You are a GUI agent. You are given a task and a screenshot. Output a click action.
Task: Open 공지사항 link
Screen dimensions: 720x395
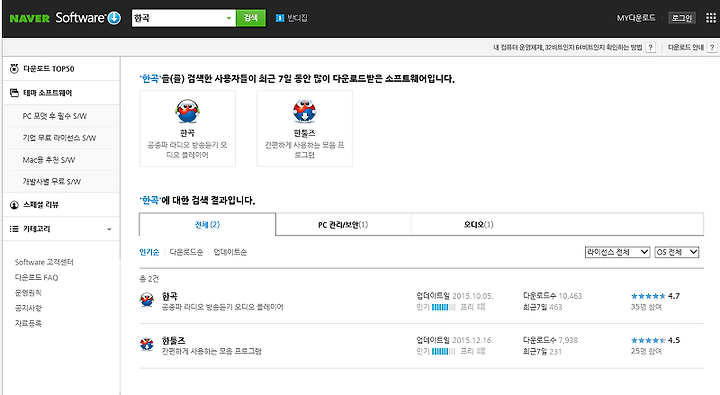click(x=28, y=308)
